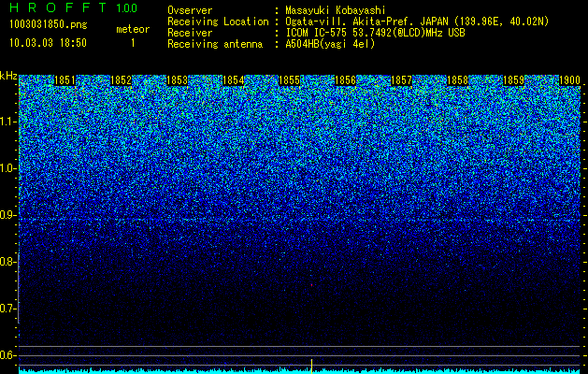588x374 pixels.
Task: Click the meteor count label
Action: 133,29
